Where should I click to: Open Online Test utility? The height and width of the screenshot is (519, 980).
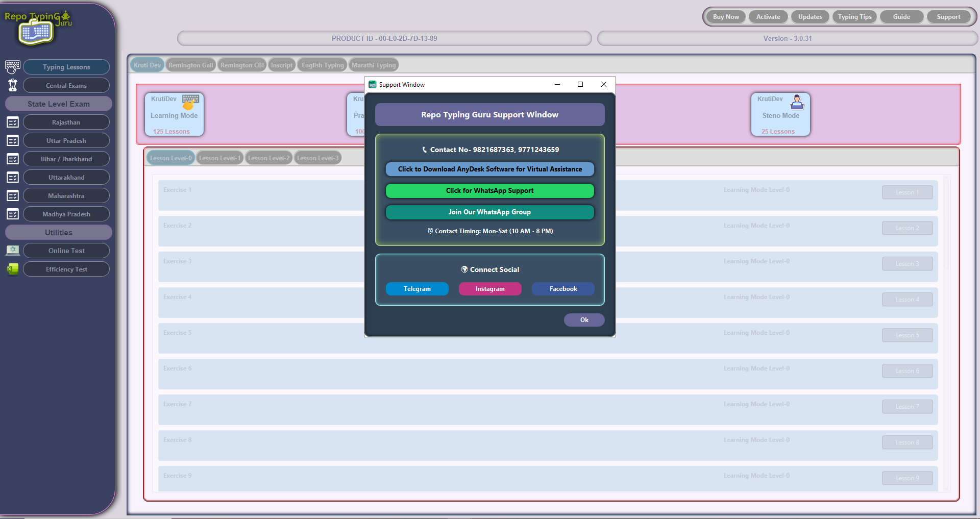point(66,251)
